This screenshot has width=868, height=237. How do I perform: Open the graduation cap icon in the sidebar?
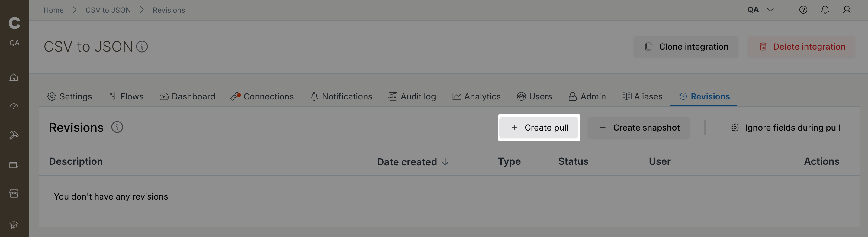point(14,225)
